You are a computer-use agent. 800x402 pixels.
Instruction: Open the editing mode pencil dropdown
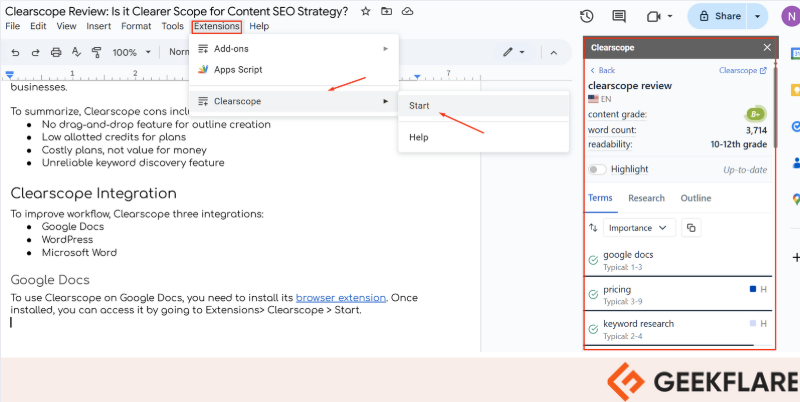514,52
